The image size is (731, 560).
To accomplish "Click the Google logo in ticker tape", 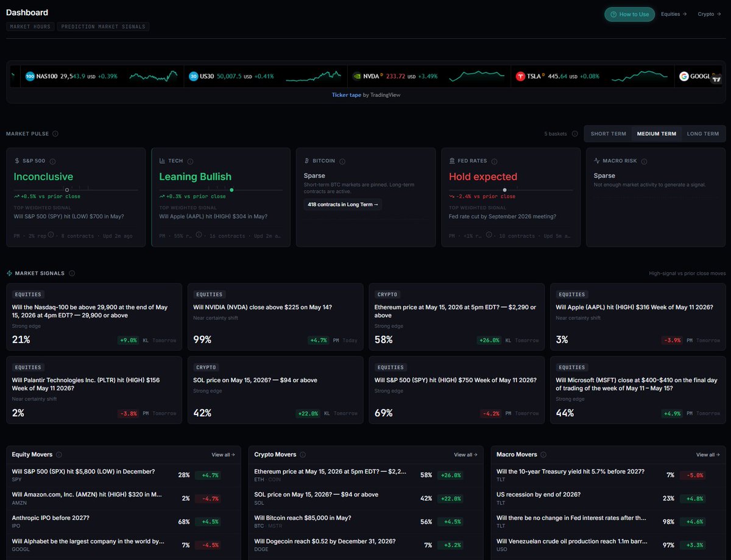I will (684, 76).
